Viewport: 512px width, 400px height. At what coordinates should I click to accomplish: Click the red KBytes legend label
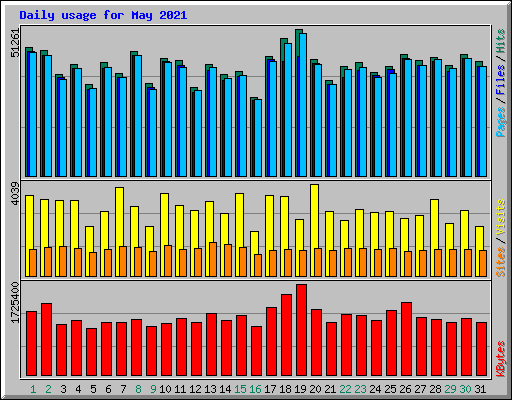(501, 359)
